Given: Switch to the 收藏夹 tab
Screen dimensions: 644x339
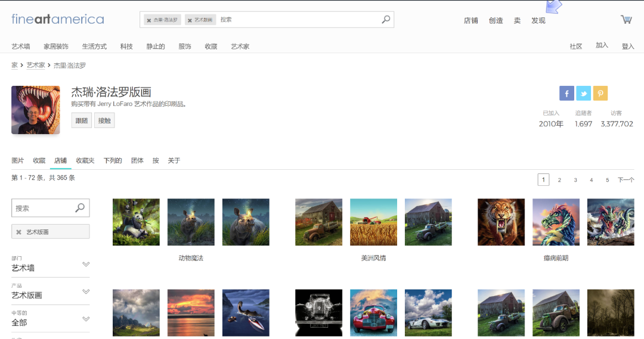Looking at the screenshot, I should pos(85,160).
